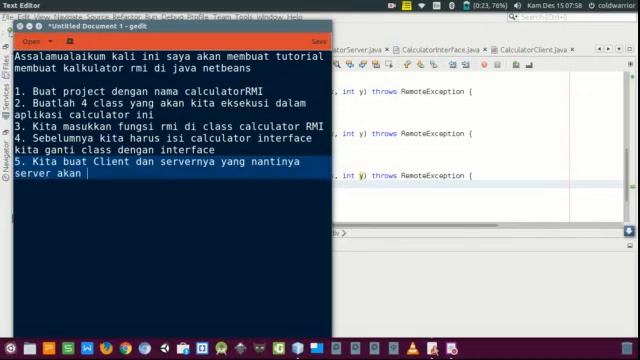Switch to the CalculatorServer.java tab in NetBeans
The height and width of the screenshot is (360, 640).
[x=357, y=50]
